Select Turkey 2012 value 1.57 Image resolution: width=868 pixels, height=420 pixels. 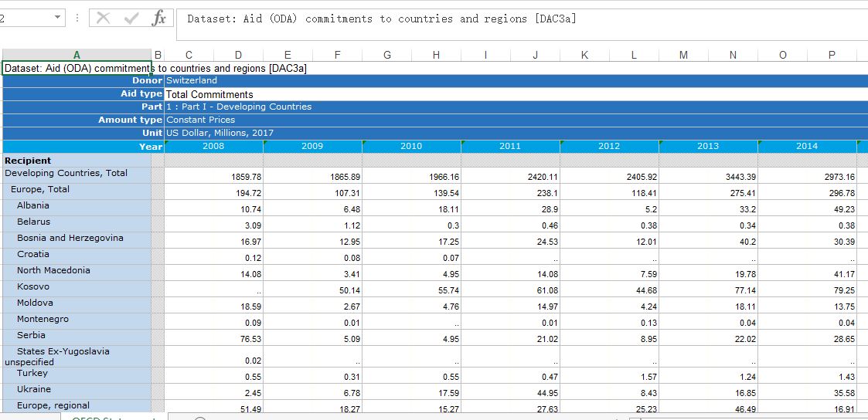coord(609,376)
